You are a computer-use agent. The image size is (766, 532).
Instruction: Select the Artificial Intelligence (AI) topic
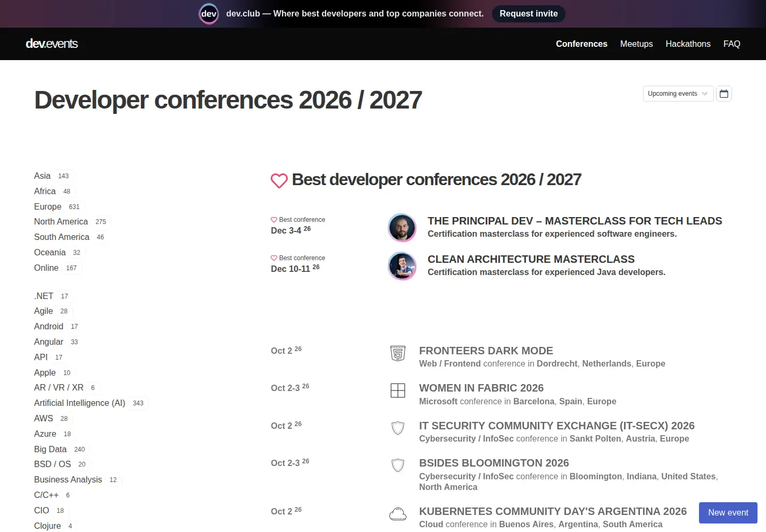[x=79, y=403]
